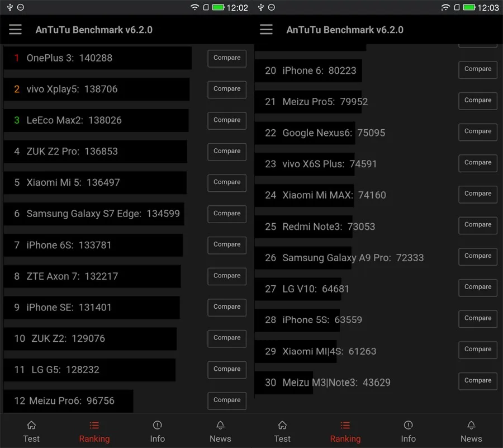Switch to Test tab label in right screen

coord(282,438)
